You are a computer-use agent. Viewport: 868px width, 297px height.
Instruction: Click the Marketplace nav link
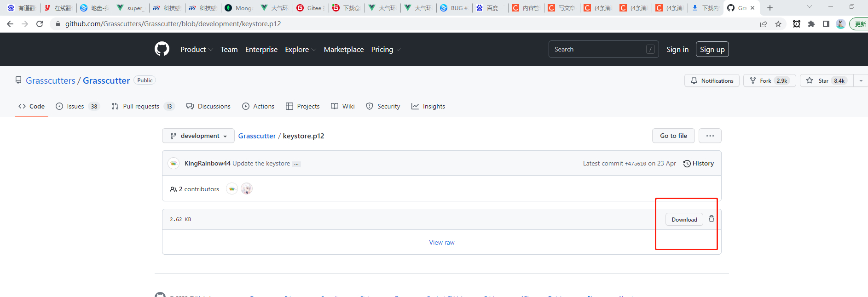[344, 49]
